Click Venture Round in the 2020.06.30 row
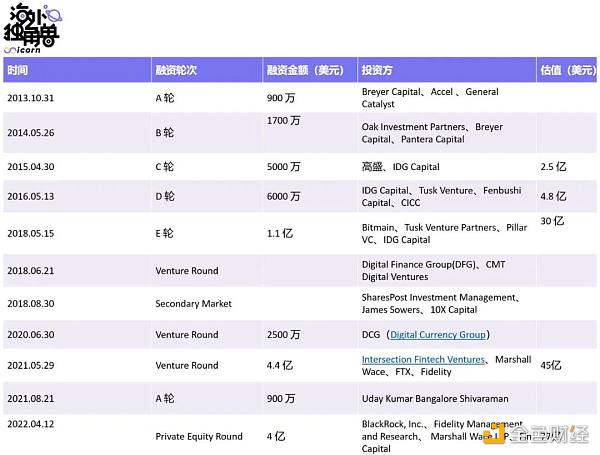Screen dimensions: 600x455 (x=187, y=334)
